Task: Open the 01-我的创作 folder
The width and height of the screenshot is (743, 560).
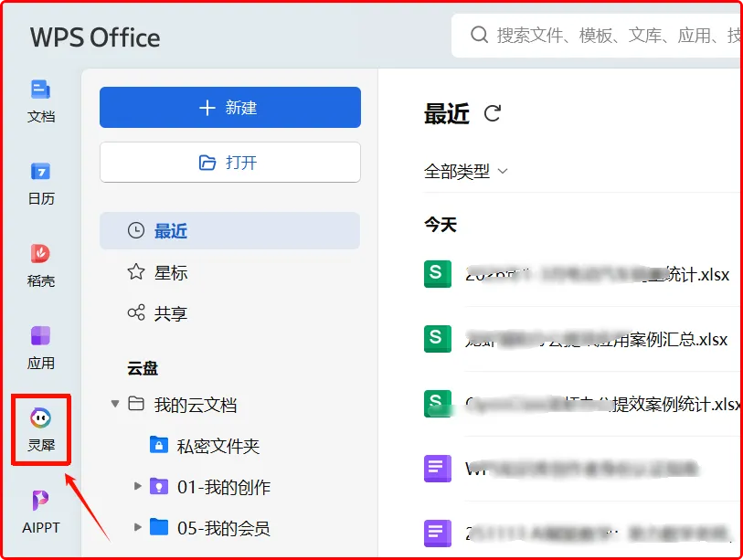Action: tap(224, 487)
